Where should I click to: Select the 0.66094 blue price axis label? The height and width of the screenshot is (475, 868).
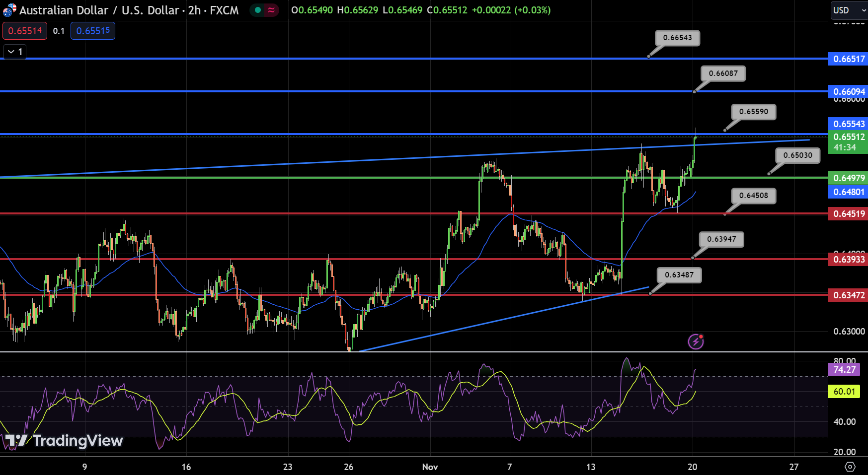tap(848, 91)
